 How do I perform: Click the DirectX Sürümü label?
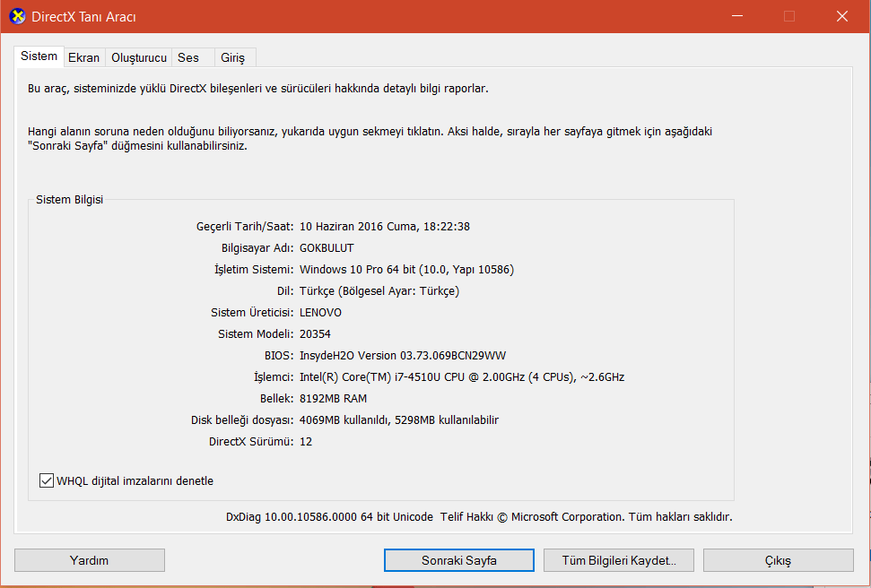point(251,442)
